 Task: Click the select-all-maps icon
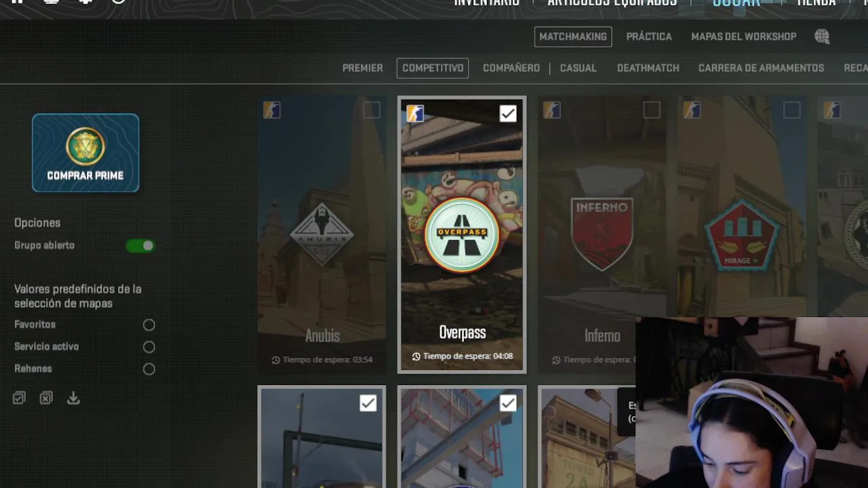pos(19,398)
